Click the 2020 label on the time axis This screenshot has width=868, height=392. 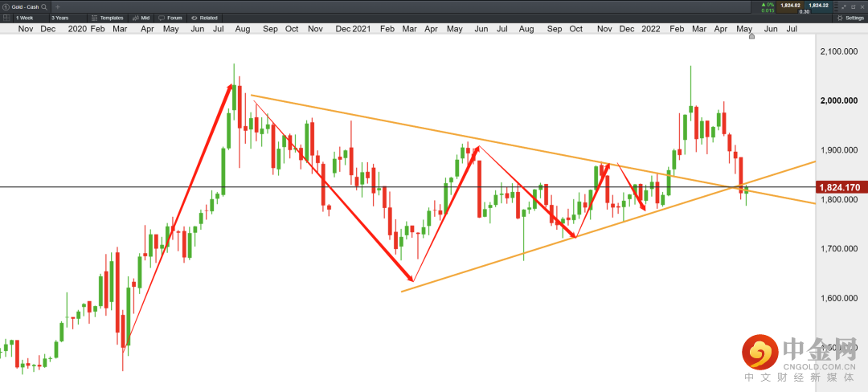click(77, 29)
